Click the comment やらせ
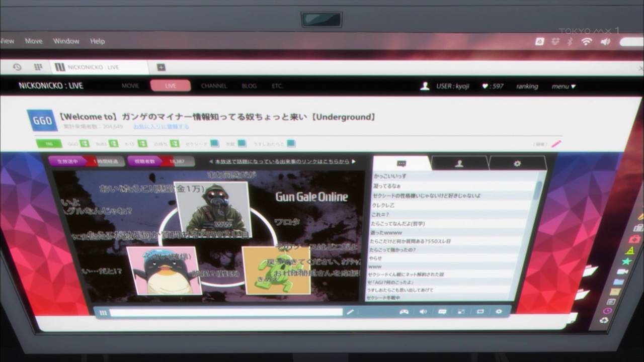The width and height of the screenshot is (644, 362). pyautogui.click(x=375, y=258)
